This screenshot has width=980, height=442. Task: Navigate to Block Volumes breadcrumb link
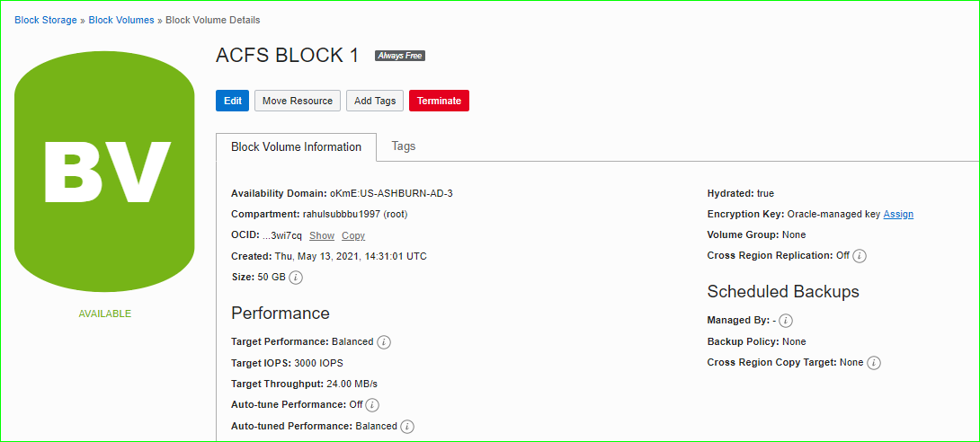click(x=121, y=20)
